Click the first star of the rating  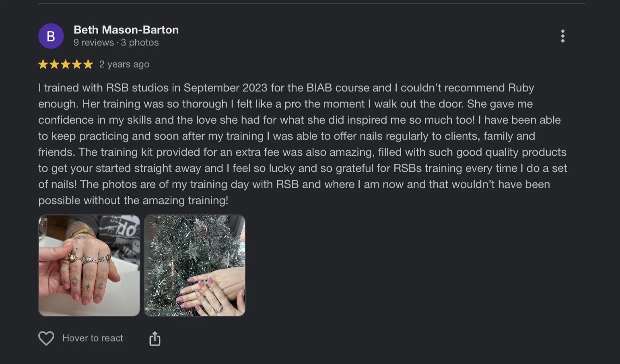[43, 64]
